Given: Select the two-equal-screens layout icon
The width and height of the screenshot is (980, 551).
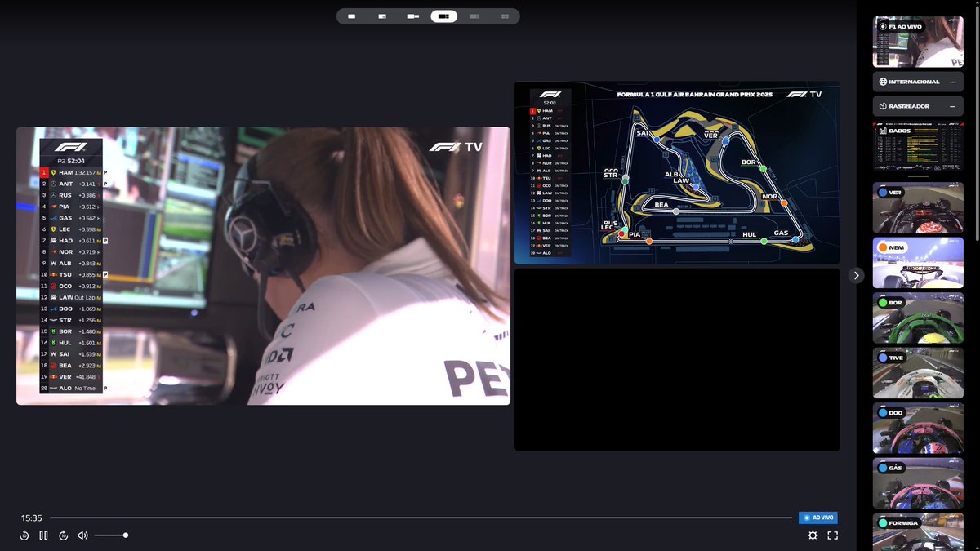Looking at the screenshot, I should (505, 16).
